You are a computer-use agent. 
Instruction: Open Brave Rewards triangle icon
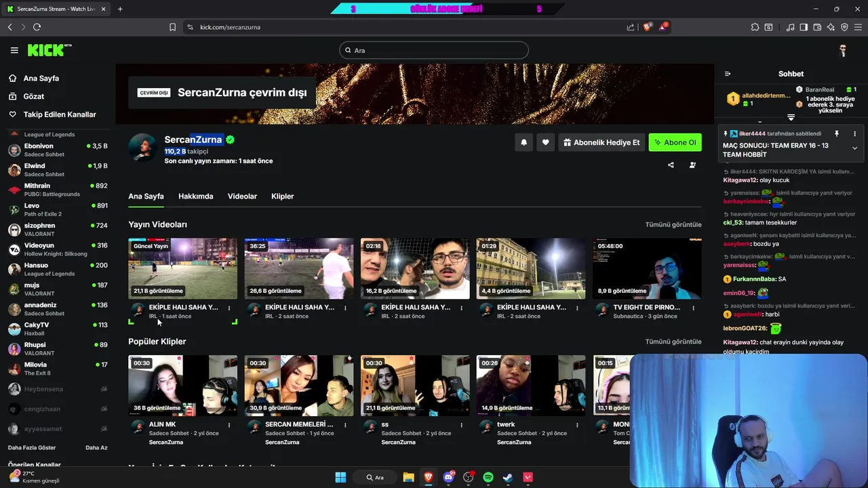click(664, 27)
